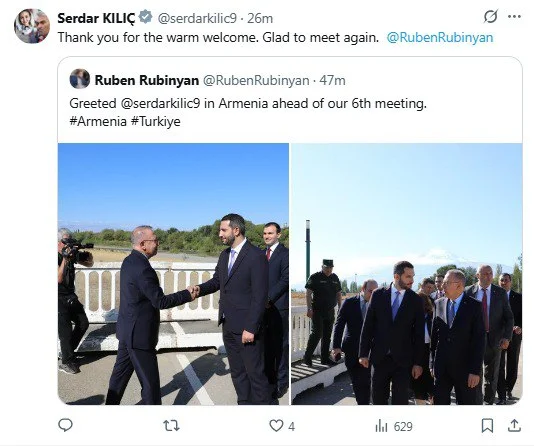Open the @serdarkilic9 handle link

point(197,18)
